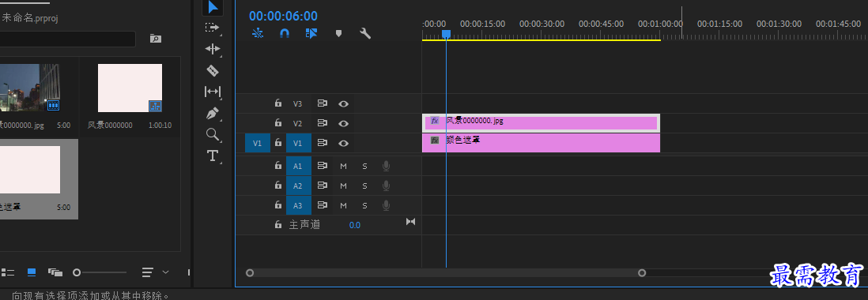868x300 pixels.
Task: Toggle sync lock for A2
Action: [x=323, y=185]
